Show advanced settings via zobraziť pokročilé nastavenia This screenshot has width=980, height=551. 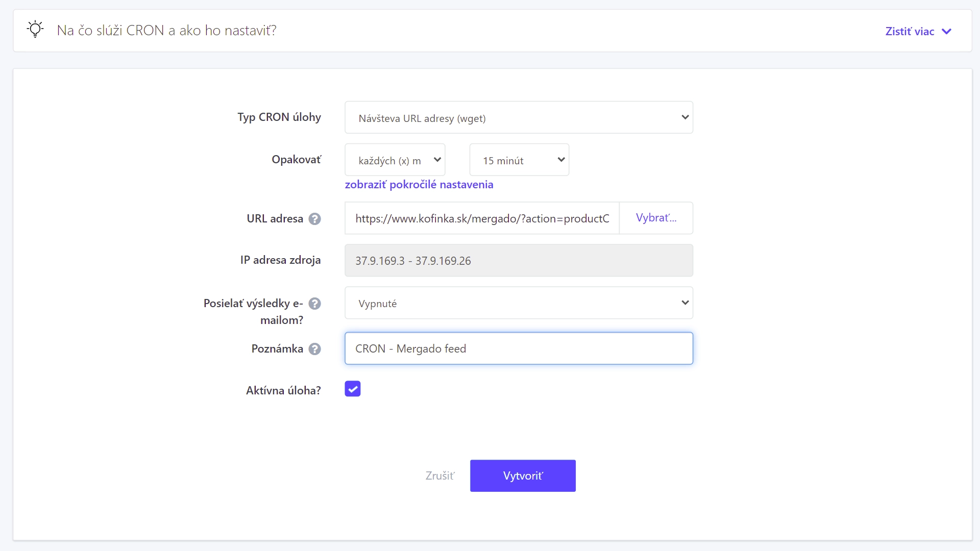tap(419, 185)
